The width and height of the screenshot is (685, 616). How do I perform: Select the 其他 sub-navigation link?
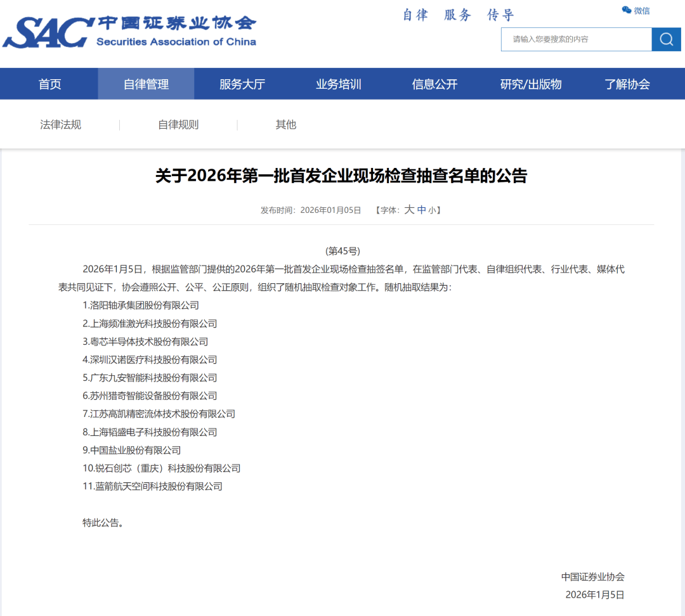click(x=286, y=125)
